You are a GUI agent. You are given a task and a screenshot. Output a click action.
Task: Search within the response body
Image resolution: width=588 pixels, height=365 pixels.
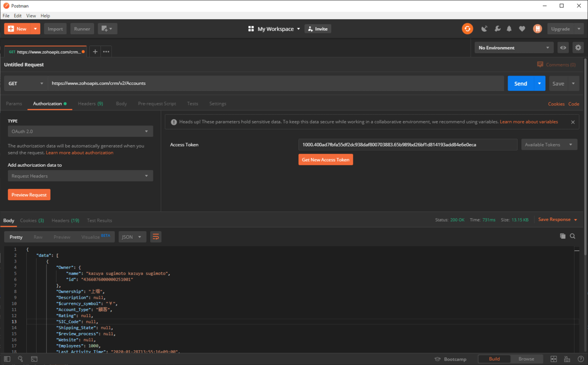click(x=572, y=236)
